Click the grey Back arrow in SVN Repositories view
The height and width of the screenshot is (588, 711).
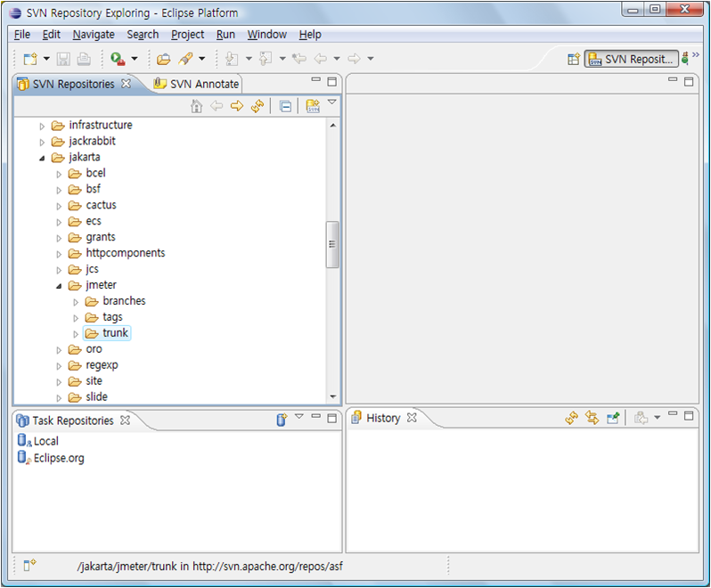point(217,106)
